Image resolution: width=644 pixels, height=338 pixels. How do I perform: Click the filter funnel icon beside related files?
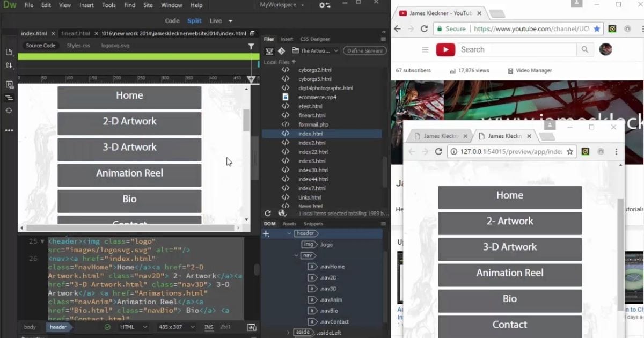tap(251, 46)
